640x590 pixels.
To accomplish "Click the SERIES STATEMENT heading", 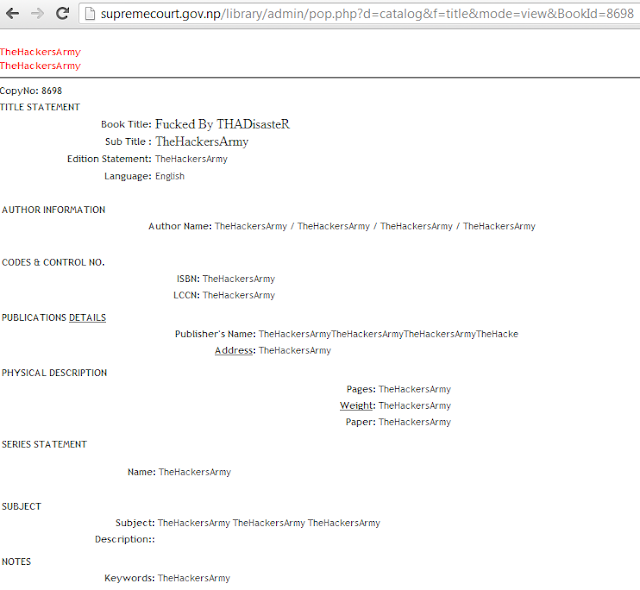I will click(44, 444).
